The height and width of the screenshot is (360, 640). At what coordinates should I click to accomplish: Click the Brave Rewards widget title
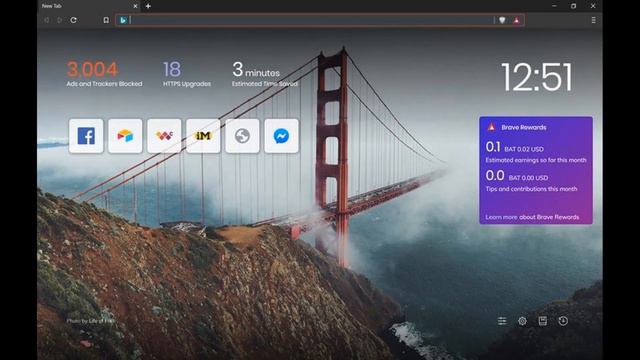coord(524,127)
